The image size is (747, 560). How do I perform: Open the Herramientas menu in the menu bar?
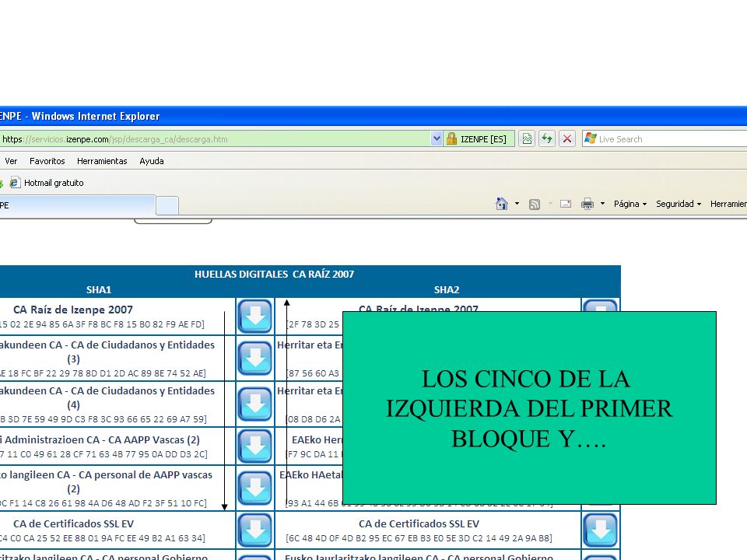(x=102, y=161)
